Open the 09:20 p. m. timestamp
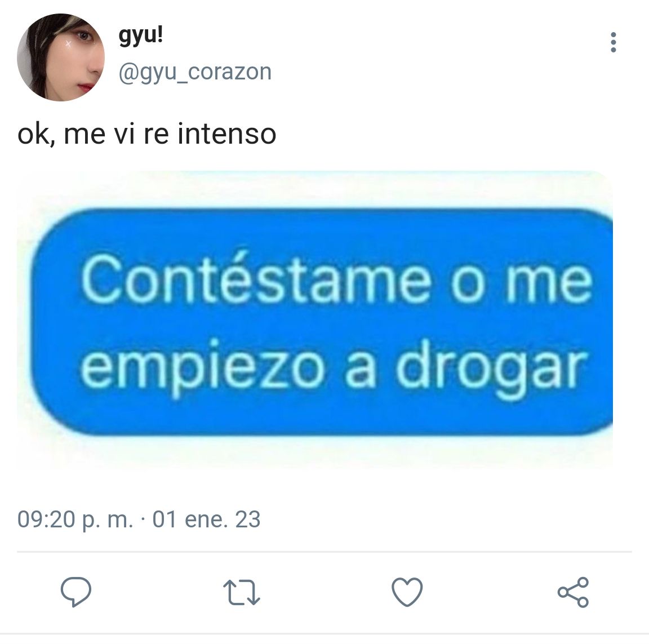The height and width of the screenshot is (644, 649). (x=75, y=519)
